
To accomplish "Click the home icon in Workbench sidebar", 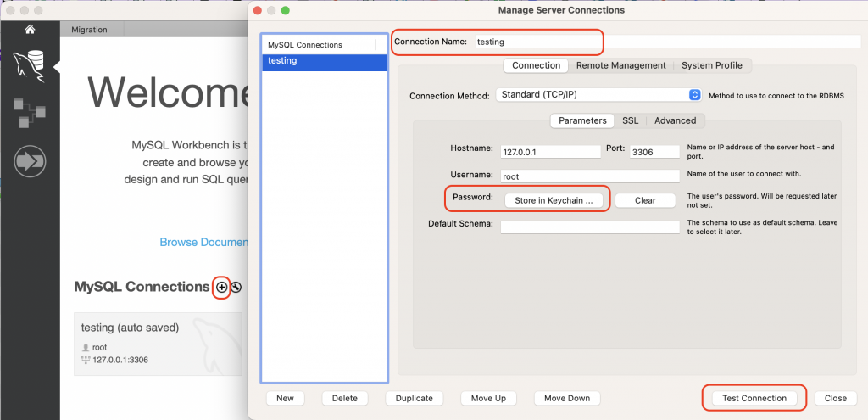I will [30, 30].
